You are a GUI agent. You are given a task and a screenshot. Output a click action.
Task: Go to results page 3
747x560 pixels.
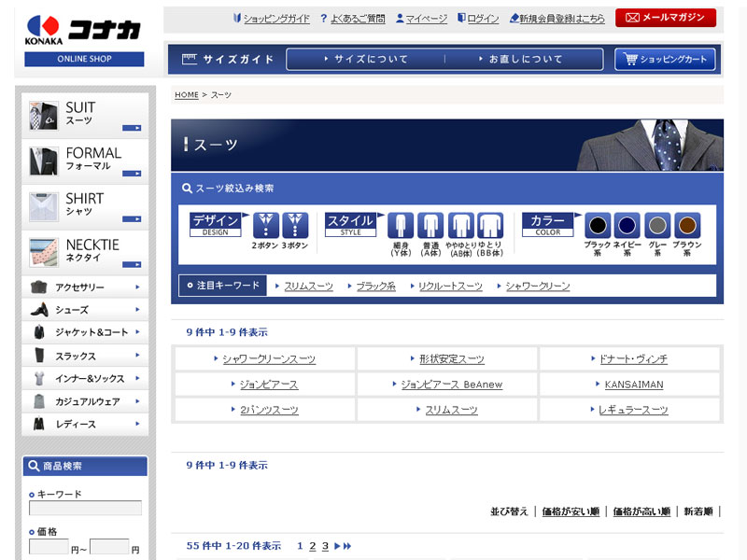[325, 546]
